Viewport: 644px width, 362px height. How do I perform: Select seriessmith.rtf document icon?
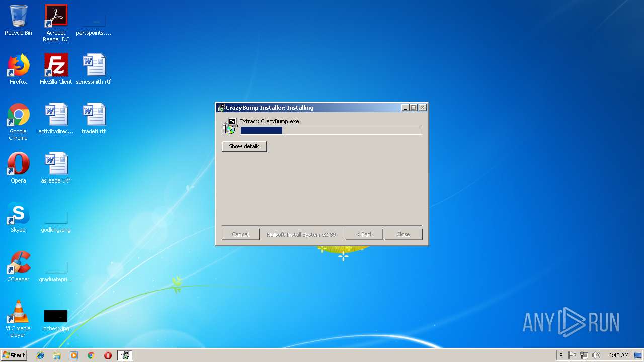click(94, 69)
